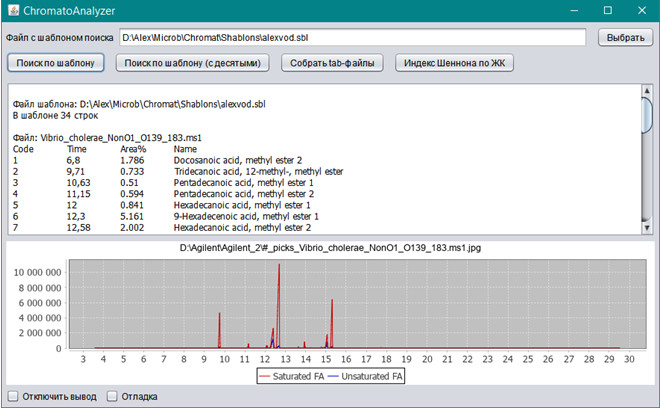Click the chart title with .ms1.jpg filename

click(330, 247)
